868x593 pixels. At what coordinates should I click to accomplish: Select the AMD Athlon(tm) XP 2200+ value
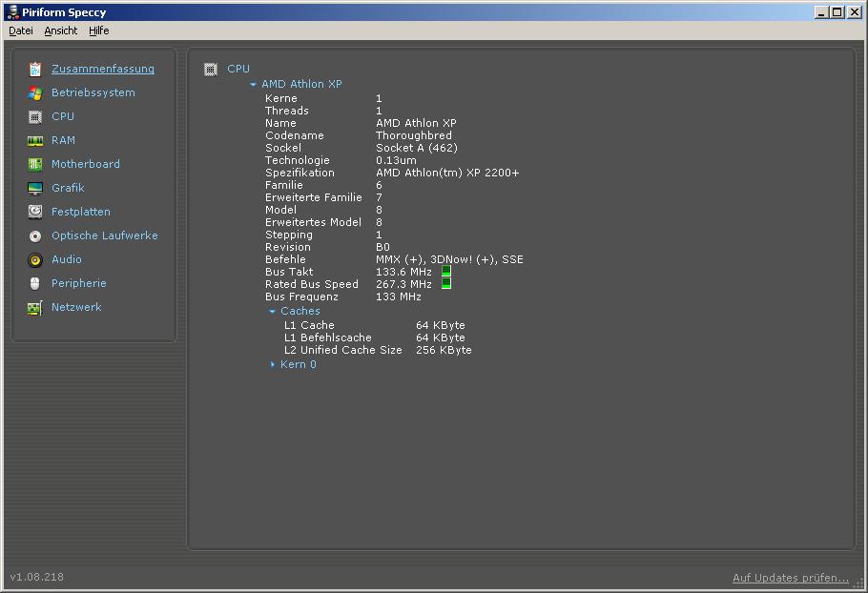point(447,173)
